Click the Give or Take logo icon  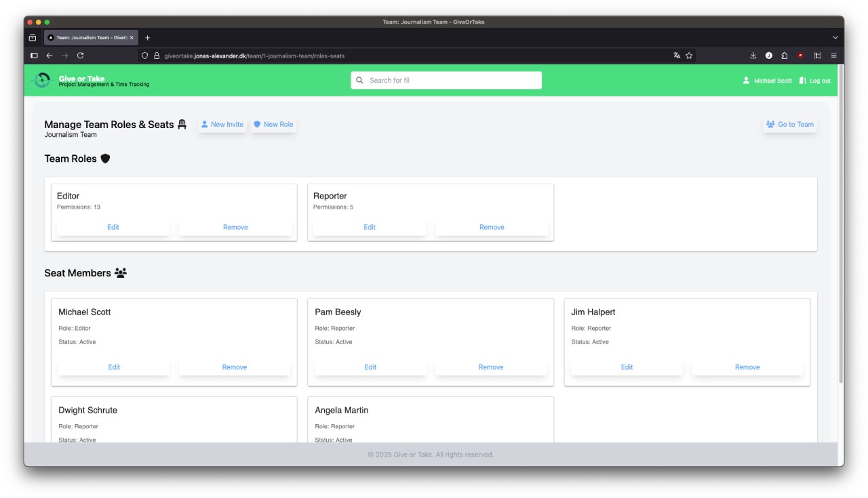[x=41, y=81]
